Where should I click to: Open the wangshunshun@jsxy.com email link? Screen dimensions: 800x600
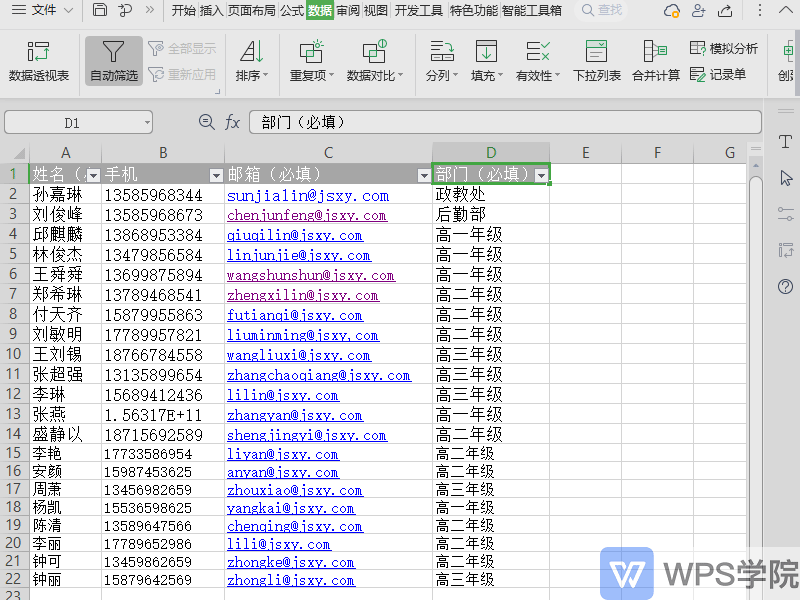tap(311, 276)
